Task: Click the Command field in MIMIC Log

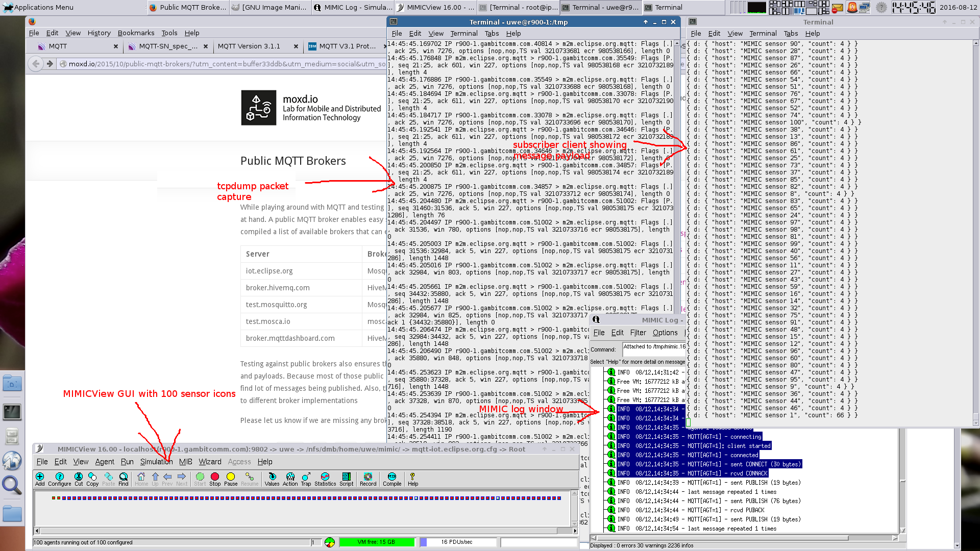Action: tap(653, 349)
